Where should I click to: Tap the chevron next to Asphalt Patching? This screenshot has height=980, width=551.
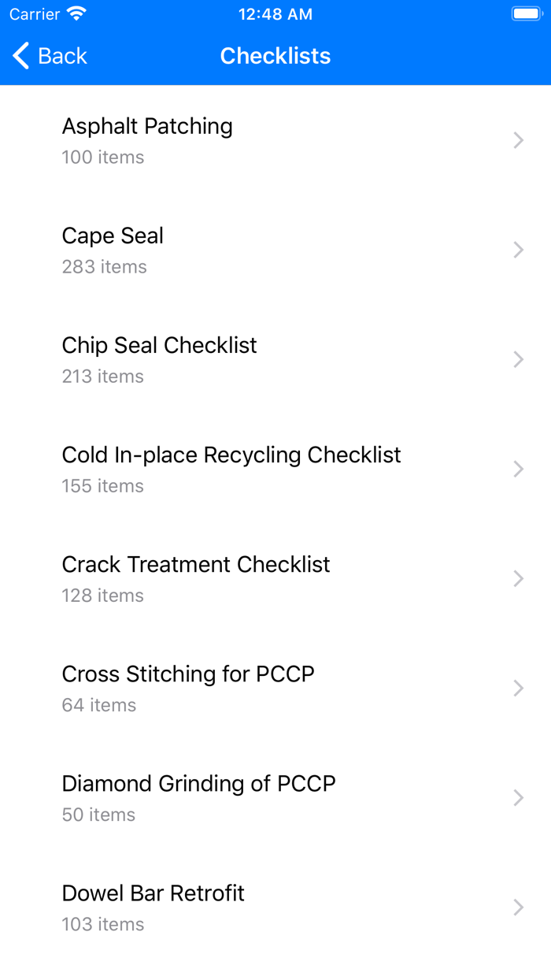518,140
